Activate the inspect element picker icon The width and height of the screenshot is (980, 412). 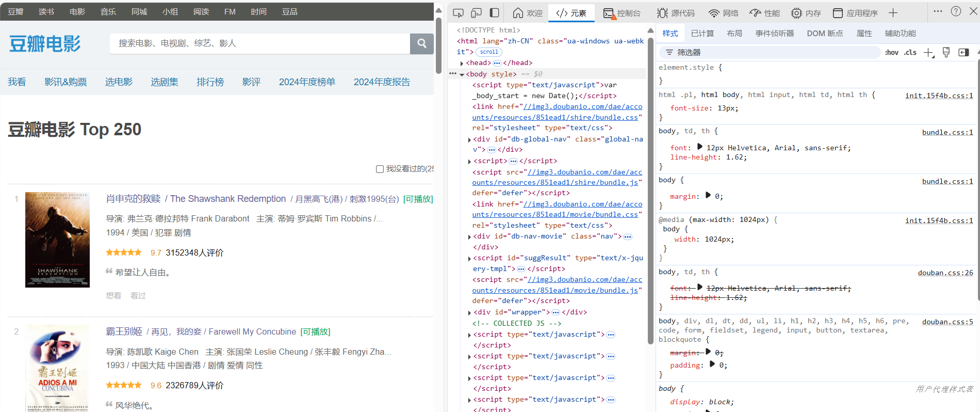point(458,13)
